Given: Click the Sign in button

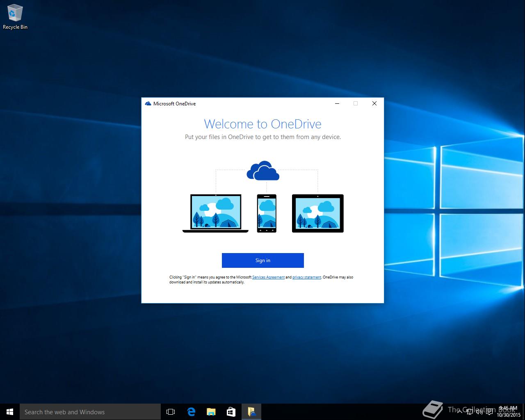Looking at the screenshot, I should (x=262, y=260).
